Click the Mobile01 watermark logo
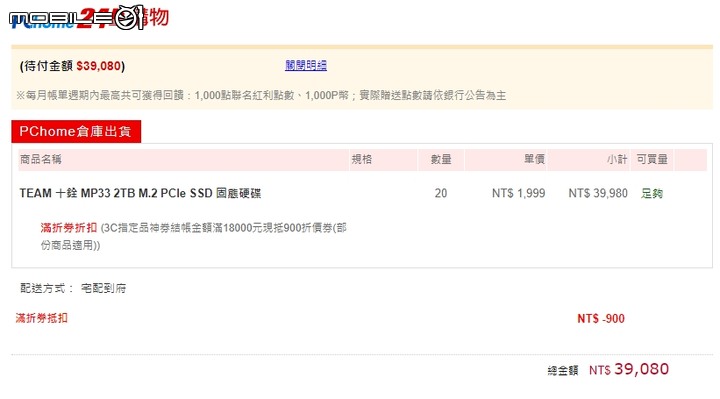720x399 pixels. [x=77, y=18]
